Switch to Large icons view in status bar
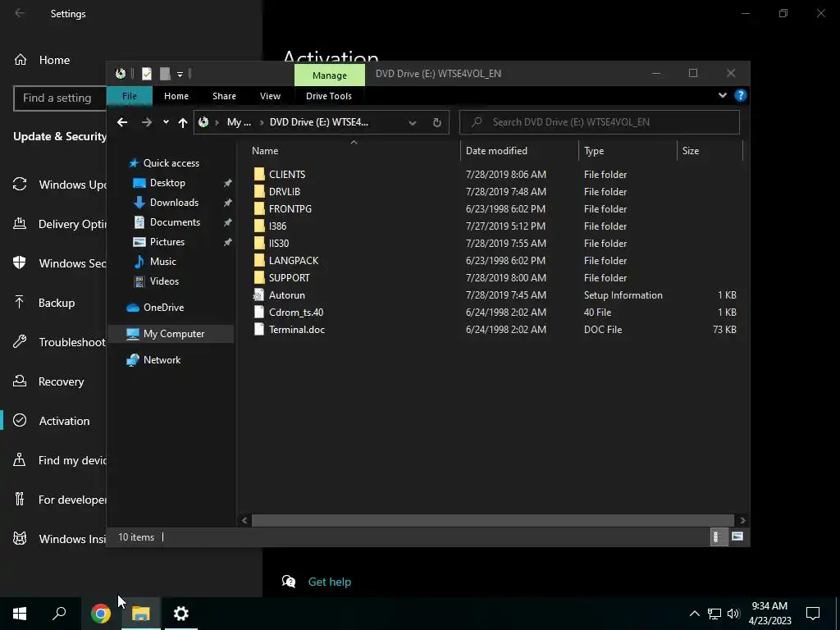 (x=737, y=536)
